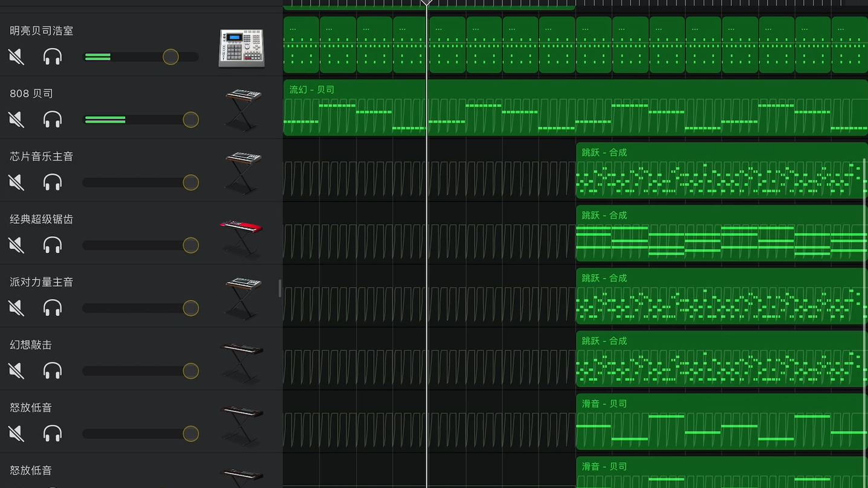Select the 流幻 - 贝司 region
This screenshot has height=488, width=868.
click(x=575, y=108)
